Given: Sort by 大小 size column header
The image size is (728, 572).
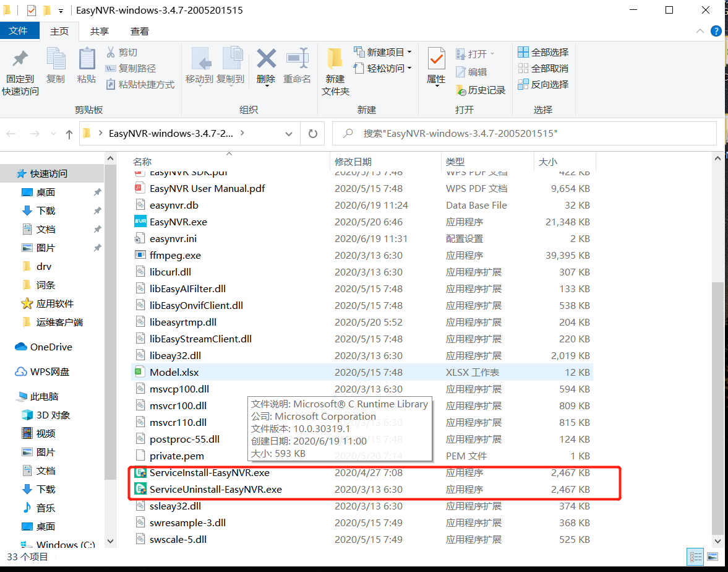Looking at the screenshot, I should [565, 162].
